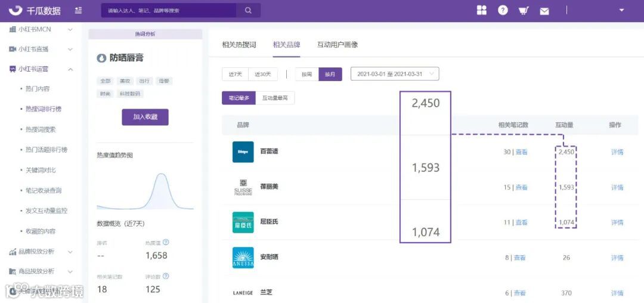Open the shopping cart icon

[x=524, y=11]
